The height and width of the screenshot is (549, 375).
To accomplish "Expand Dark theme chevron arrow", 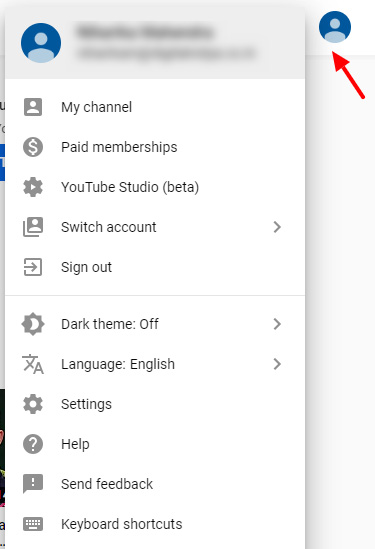I will tap(277, 324).
